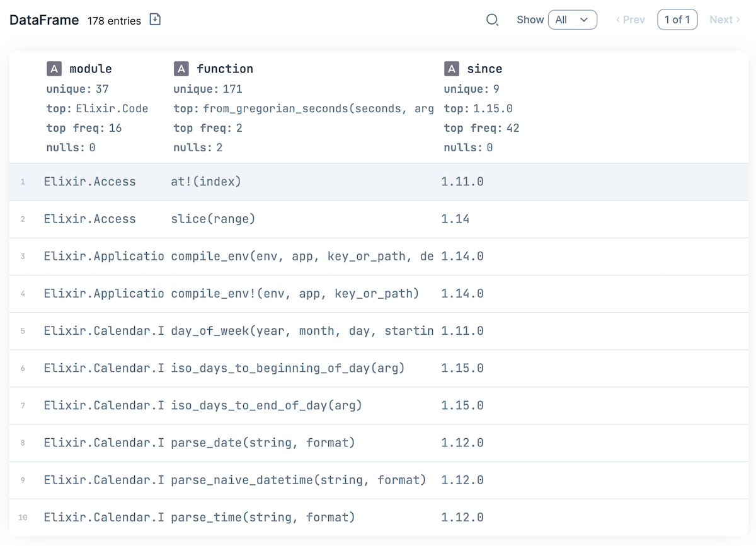Sort by the module column header
Viewport: 756px width, 546px height.
click(x=91, y=69)
